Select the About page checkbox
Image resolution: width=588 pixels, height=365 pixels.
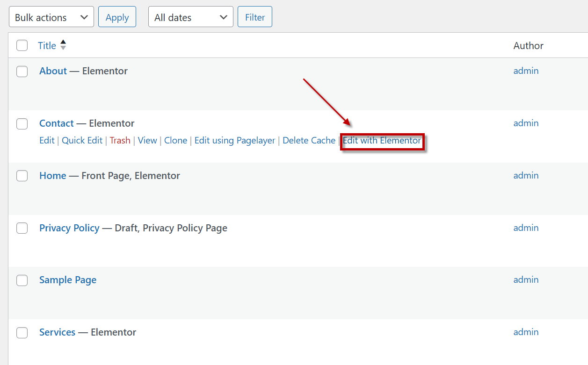click(x=22, y=72)
